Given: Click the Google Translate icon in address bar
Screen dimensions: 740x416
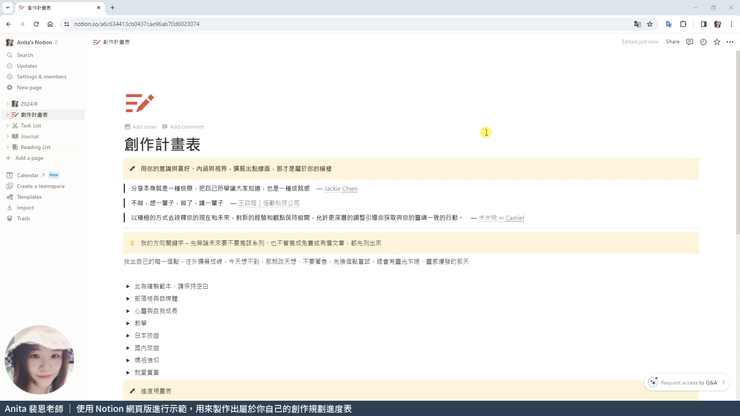Looking at the screenshot, I should 637,24.
